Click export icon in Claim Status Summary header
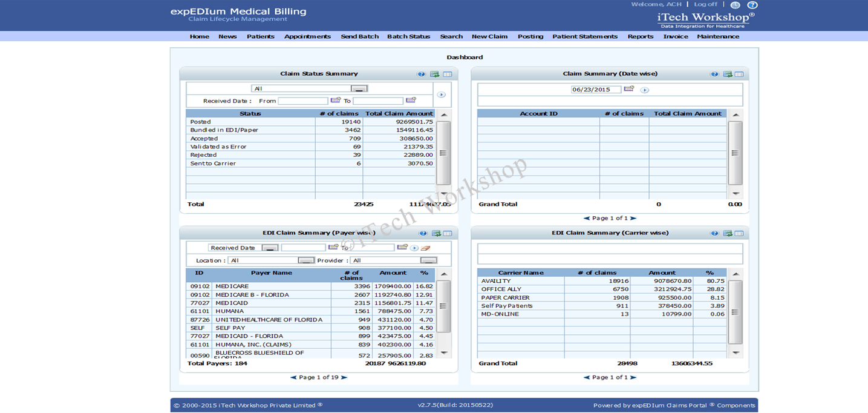868x413 pixels. tap(434, 74)
